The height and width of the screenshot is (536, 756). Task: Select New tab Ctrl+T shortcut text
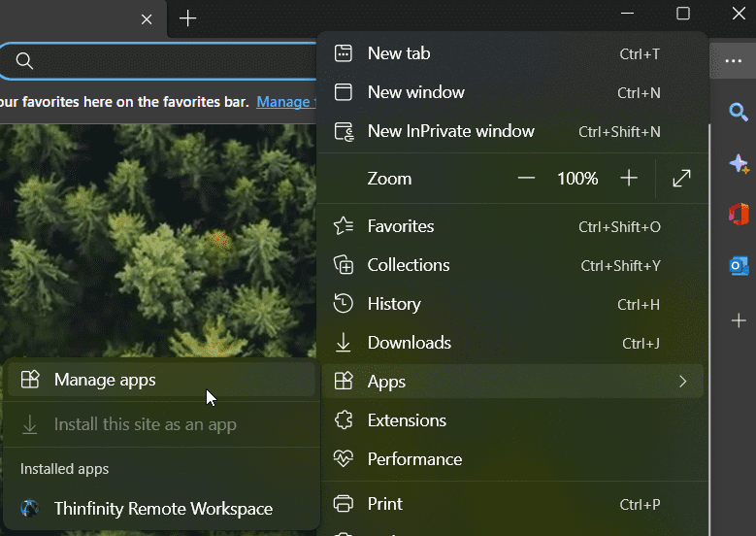(640, 54)
